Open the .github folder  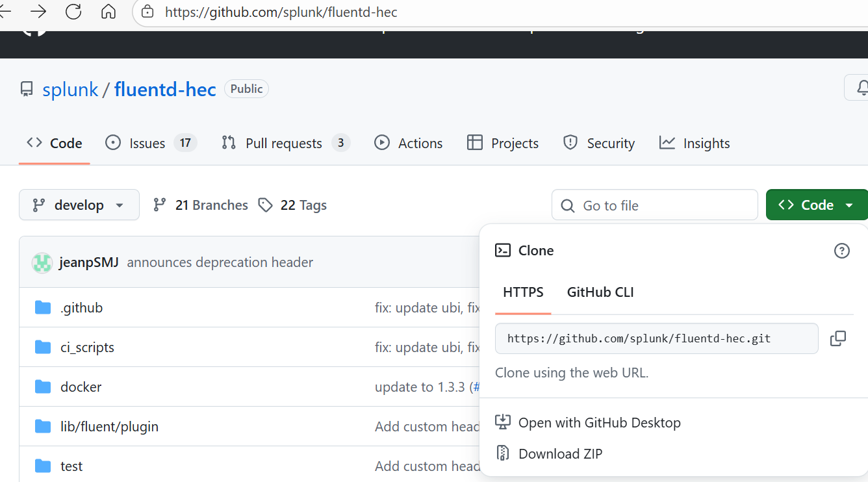82,308
